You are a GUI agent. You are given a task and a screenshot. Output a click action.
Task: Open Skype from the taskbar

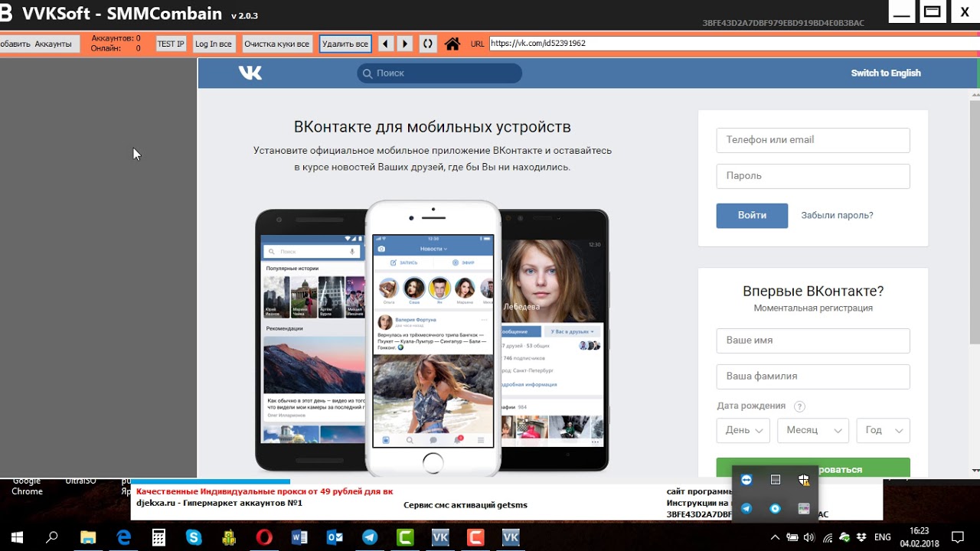[x=194, y=537]
